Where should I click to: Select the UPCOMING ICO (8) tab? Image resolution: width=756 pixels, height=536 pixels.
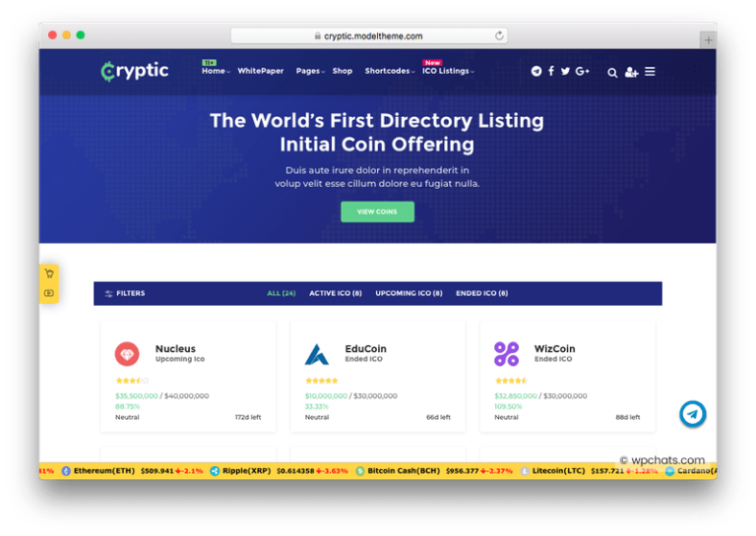(x=409, y=293)
